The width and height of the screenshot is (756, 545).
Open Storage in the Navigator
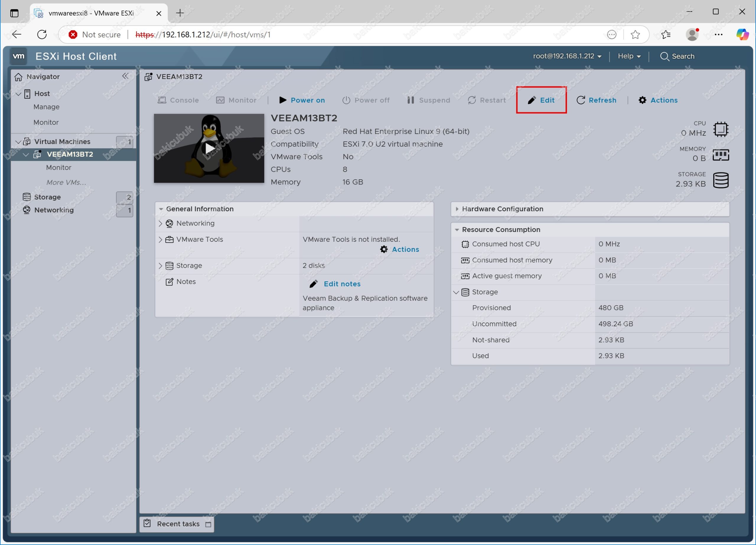[47, 197]
